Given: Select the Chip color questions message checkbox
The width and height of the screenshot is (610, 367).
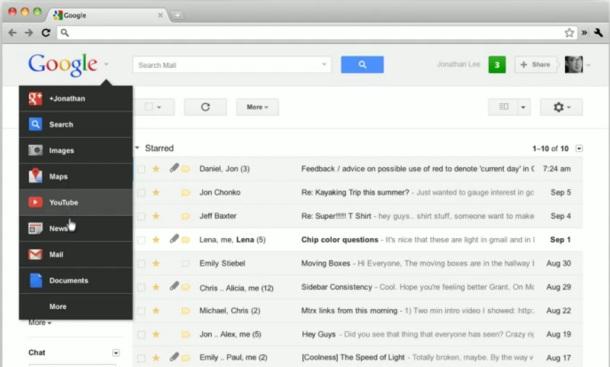Looking at the screenshot, I should tap(141, 240).
